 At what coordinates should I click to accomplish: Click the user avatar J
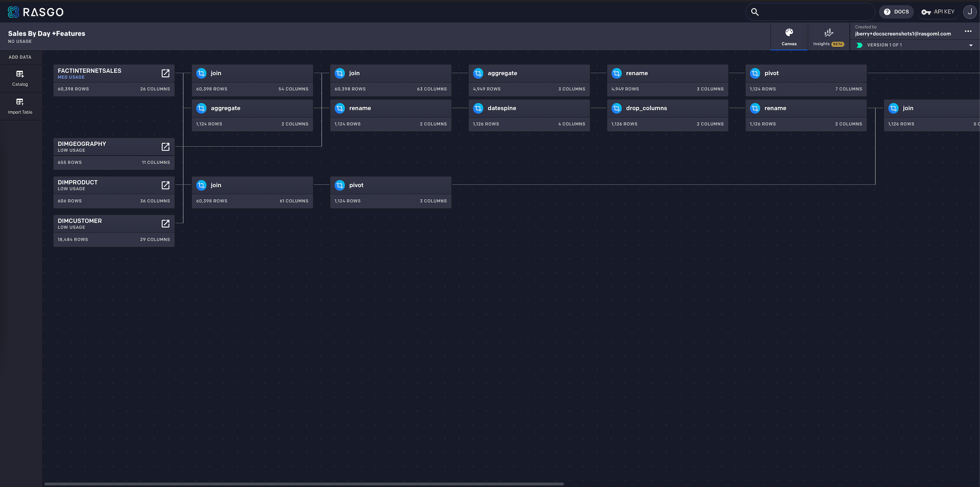click(x=969, y=12)
